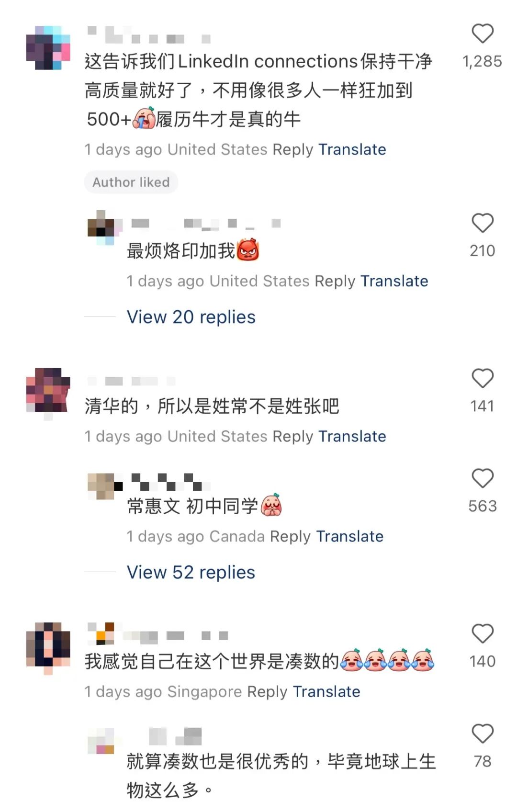Image resolution: width=517 pixels, height=812 pixels.
Task: Expand View 20 replies
Action: [191, 317]
